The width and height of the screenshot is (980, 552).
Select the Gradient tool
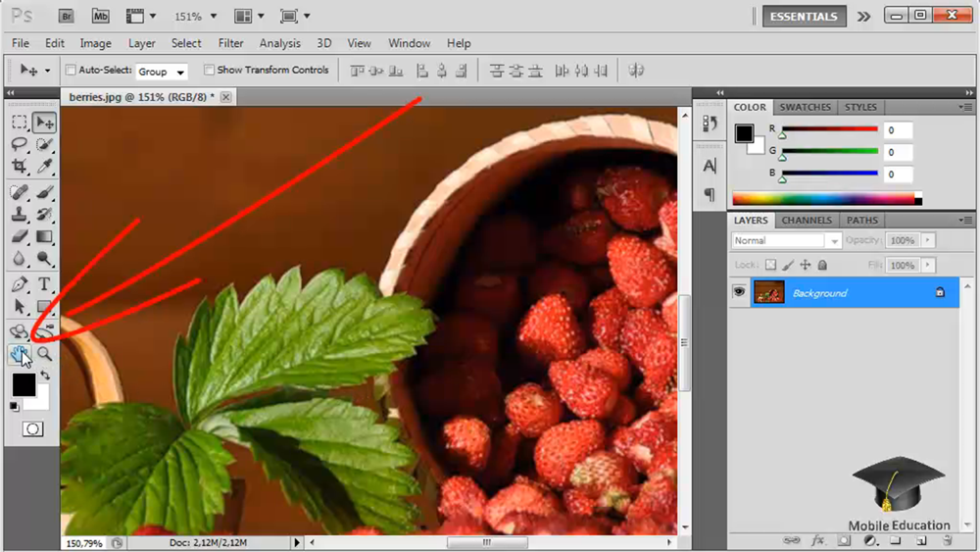tap(44, 236)
